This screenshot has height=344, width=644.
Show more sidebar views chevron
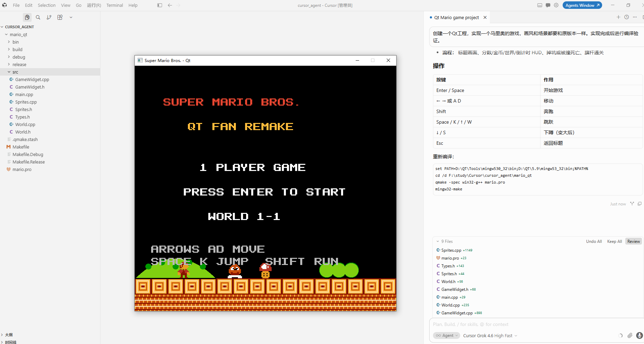71,17
